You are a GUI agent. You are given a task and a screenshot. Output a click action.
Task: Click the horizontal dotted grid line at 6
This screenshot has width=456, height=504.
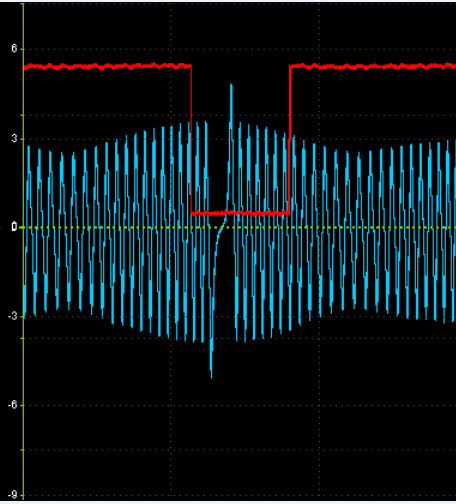point(240,50)
